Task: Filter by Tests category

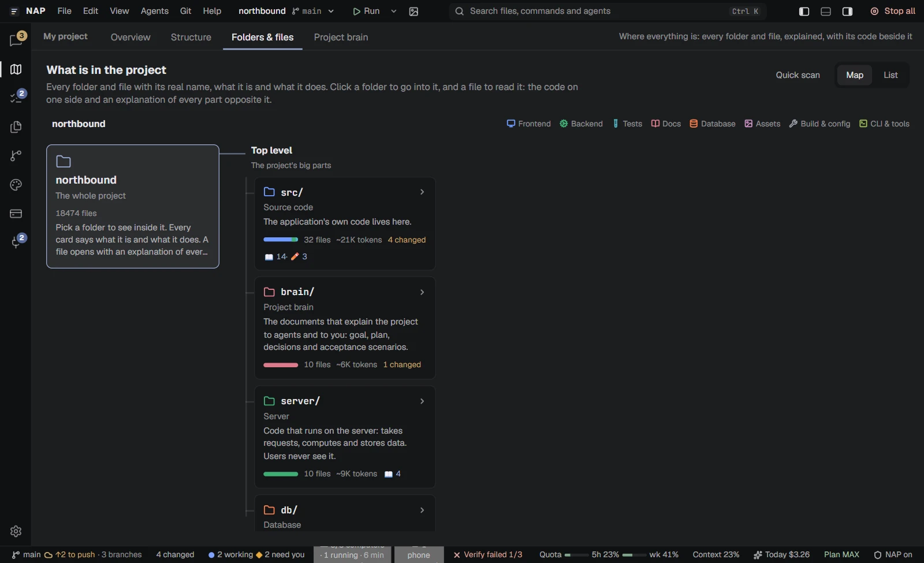Action: 627,124
